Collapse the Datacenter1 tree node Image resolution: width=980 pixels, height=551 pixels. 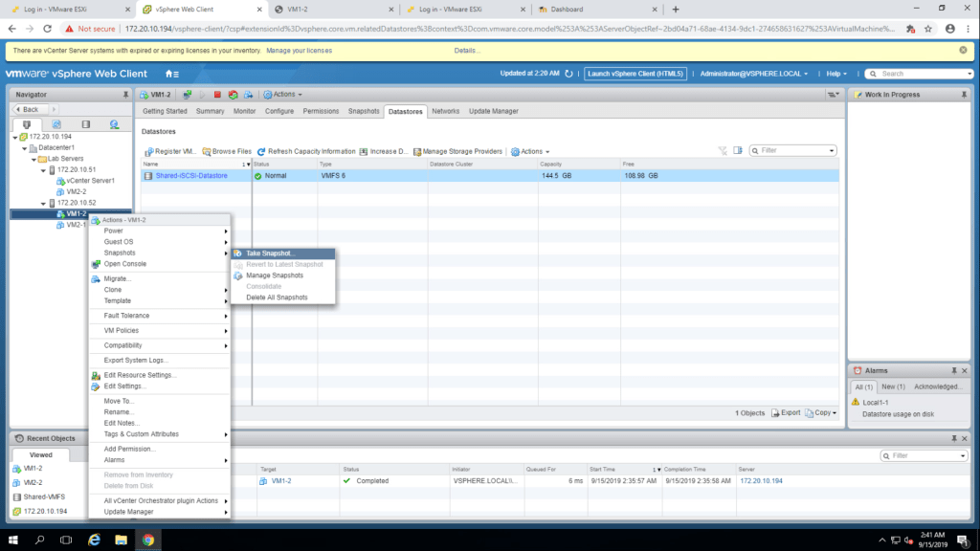point(23,148)
